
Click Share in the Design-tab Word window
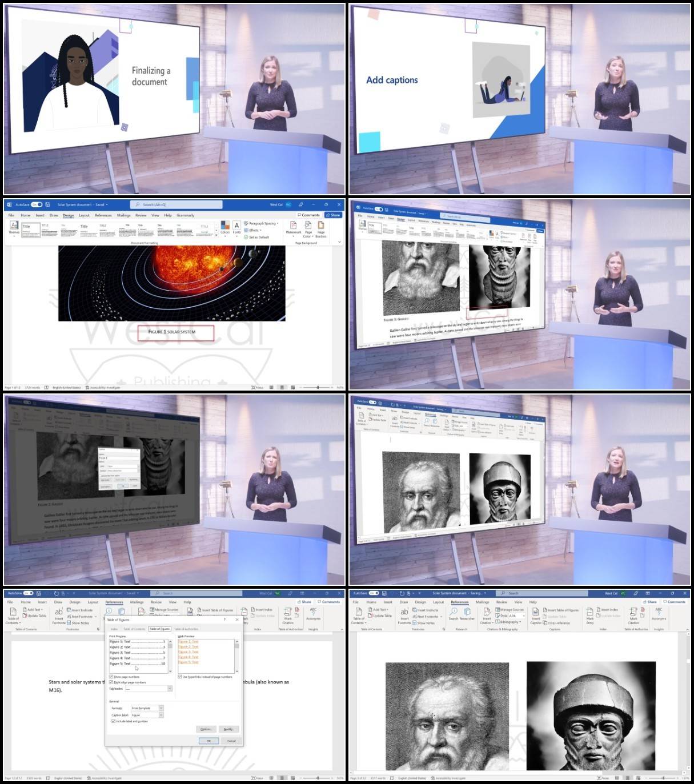point(333,215)
